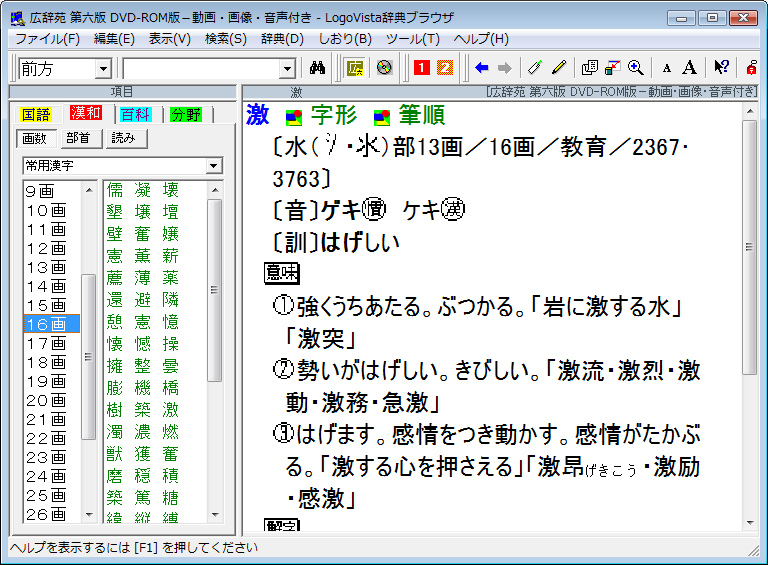
Task: Select kanji 糖 in the kanji list
Action: pos(170,498)
